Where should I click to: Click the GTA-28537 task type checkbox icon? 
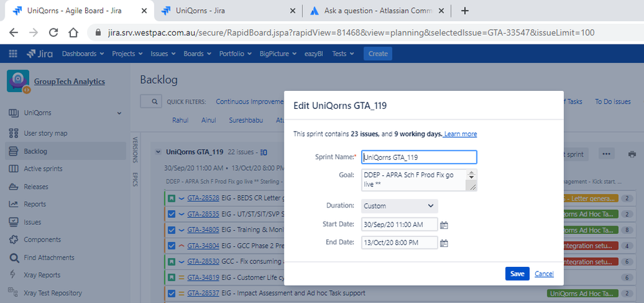point(171,293)
